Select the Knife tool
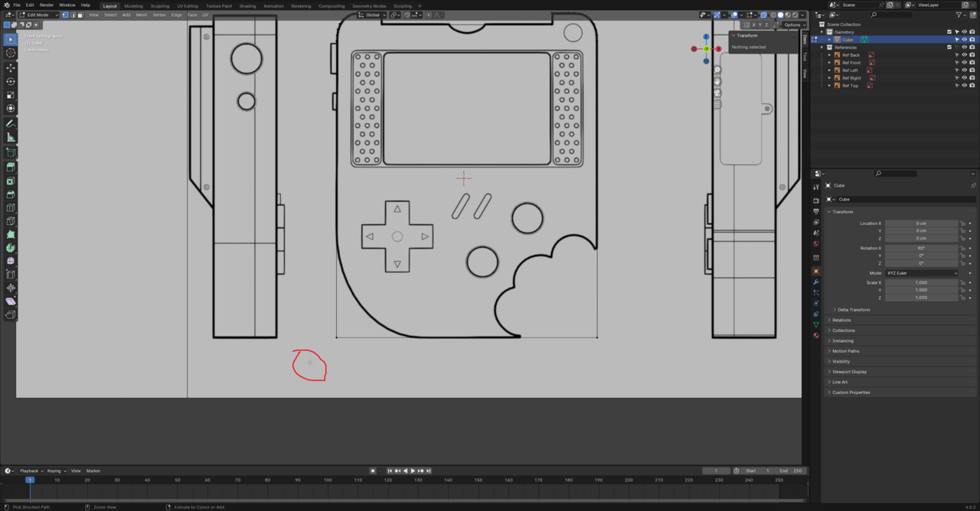The image size is (980, 511). tap(11, 221)
